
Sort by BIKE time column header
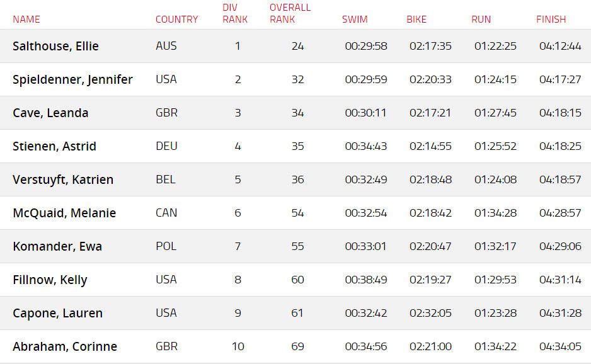coord(416,20)
